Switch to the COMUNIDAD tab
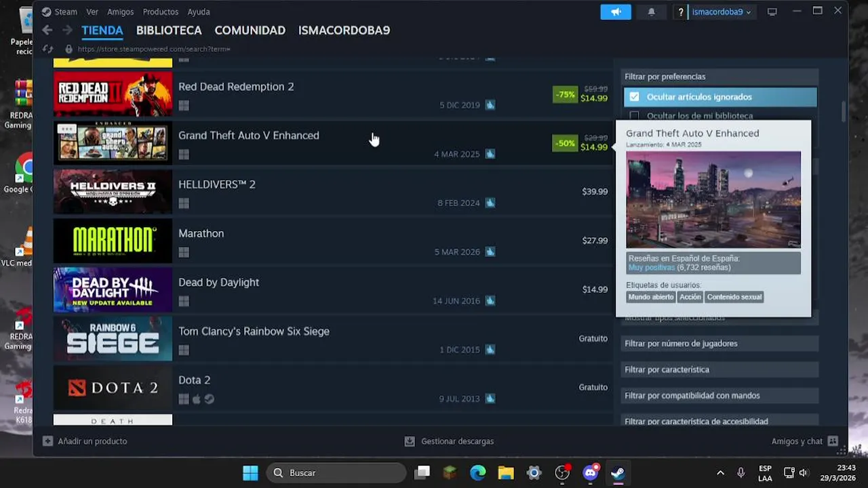 coord(250,30)
